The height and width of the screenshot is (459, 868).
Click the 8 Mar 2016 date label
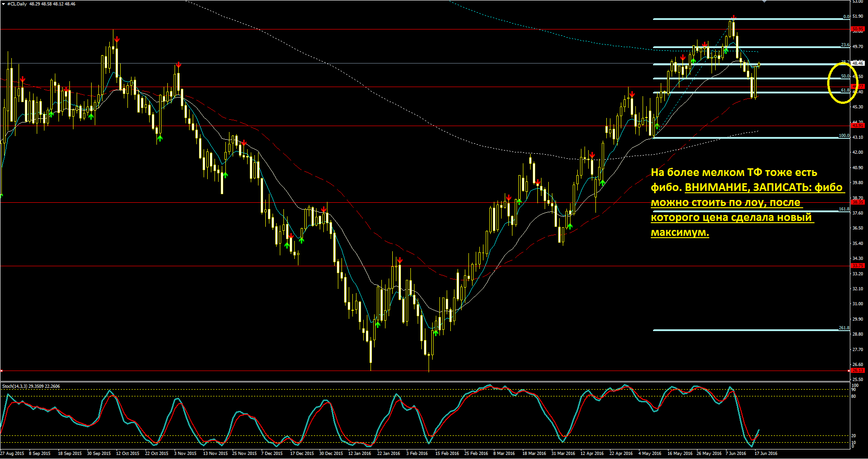[504, 454]
